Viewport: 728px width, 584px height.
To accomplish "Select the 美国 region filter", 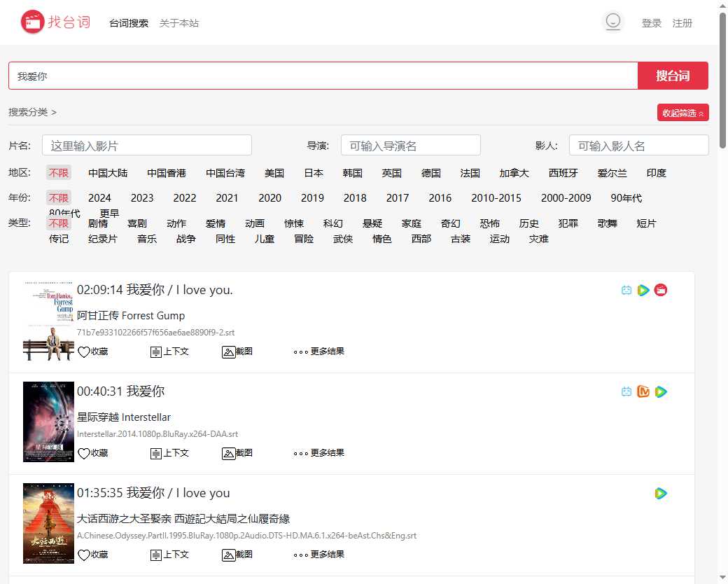I will (274, 173).
